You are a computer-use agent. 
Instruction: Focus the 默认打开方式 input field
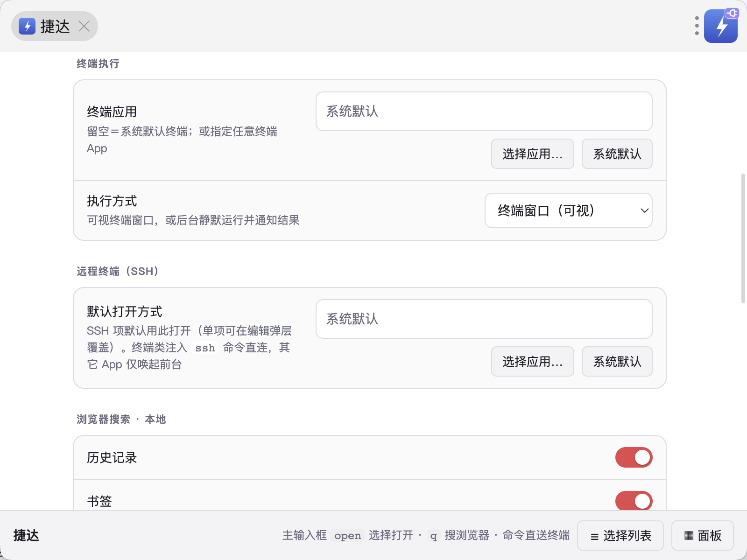tap(484, 319)
